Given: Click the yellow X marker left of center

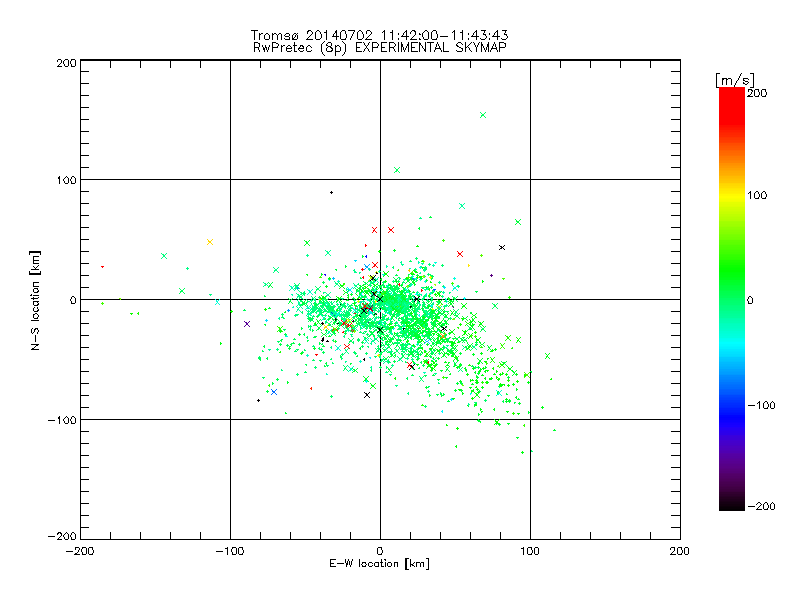Looking at the screenshot, I should point(210,242).
